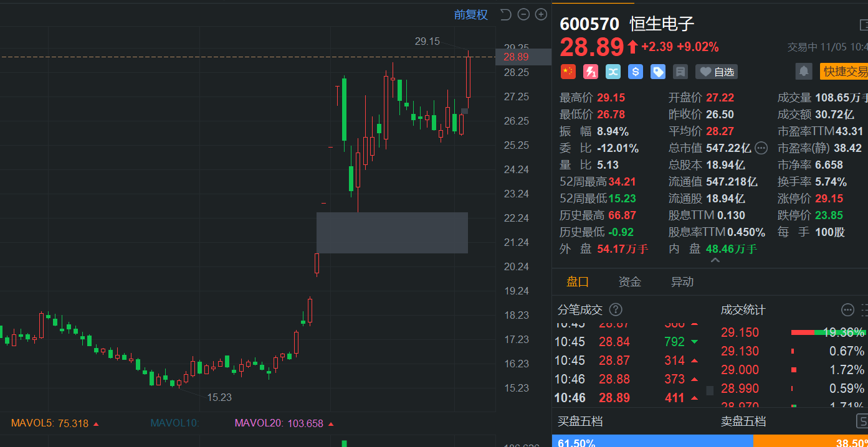Click the help icon beside 分笔成交
868x447 pixels.
(616, 309)
